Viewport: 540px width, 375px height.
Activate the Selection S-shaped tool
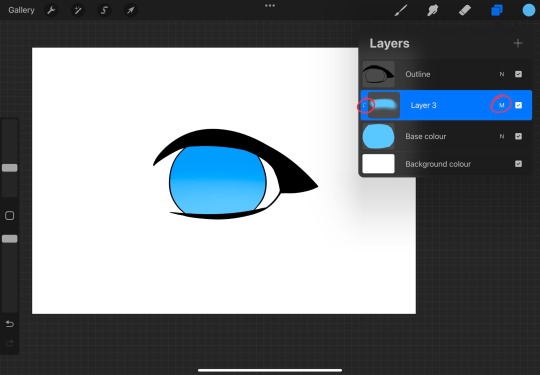coord(104,10)
